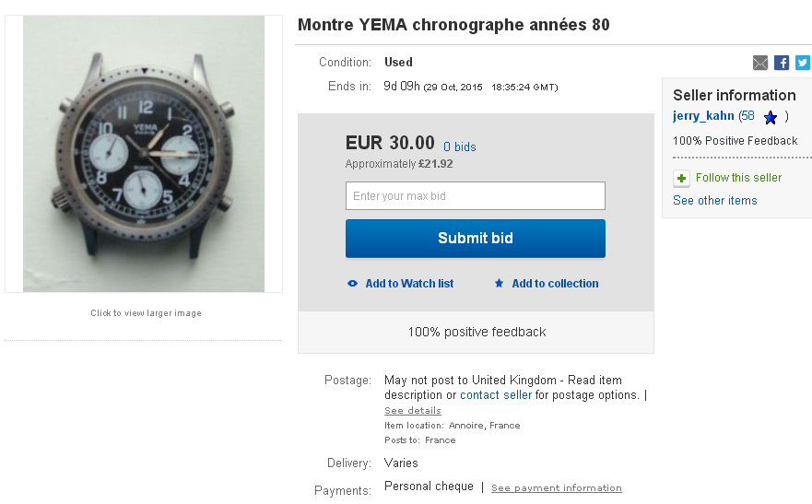This screenshot has height=504, width=812.
Task: Click the contact seller link
Action: click(496, 395)
